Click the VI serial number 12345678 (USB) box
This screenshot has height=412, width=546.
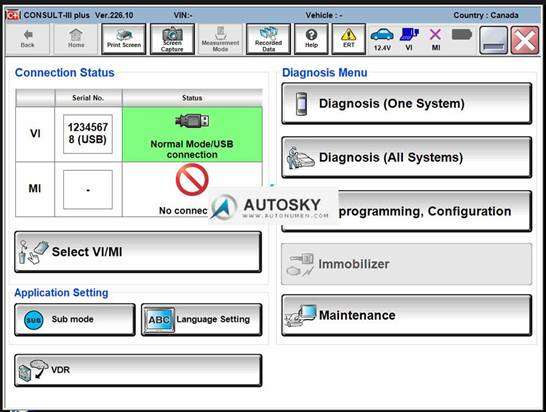click(x=88, y=134)
